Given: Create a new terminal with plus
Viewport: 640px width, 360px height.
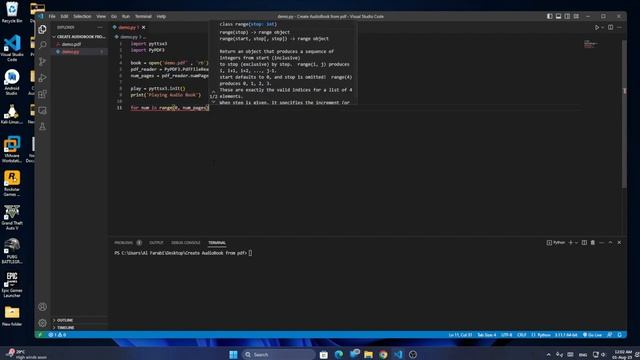Looking at the screenshot, I should (571, 242).
